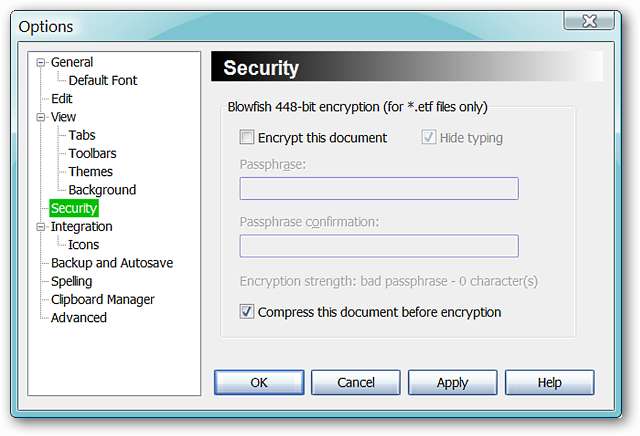Enable the Encrypt this document checkbox
The height and width of the screenshot is (436, 640).
247,138
